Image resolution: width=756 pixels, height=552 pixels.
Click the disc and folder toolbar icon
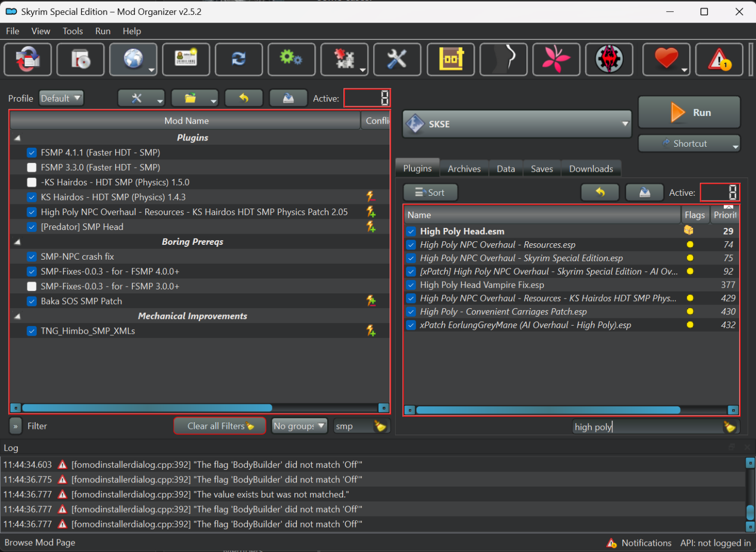click(80, 59)
